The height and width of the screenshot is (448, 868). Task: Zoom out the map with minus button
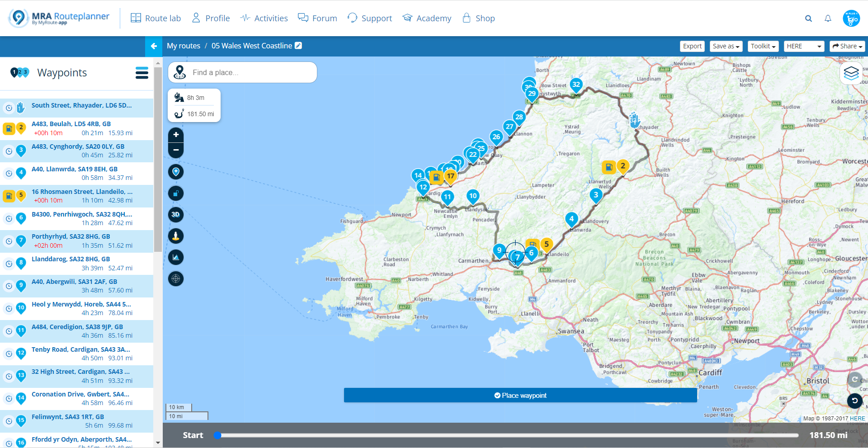[176, 150]
